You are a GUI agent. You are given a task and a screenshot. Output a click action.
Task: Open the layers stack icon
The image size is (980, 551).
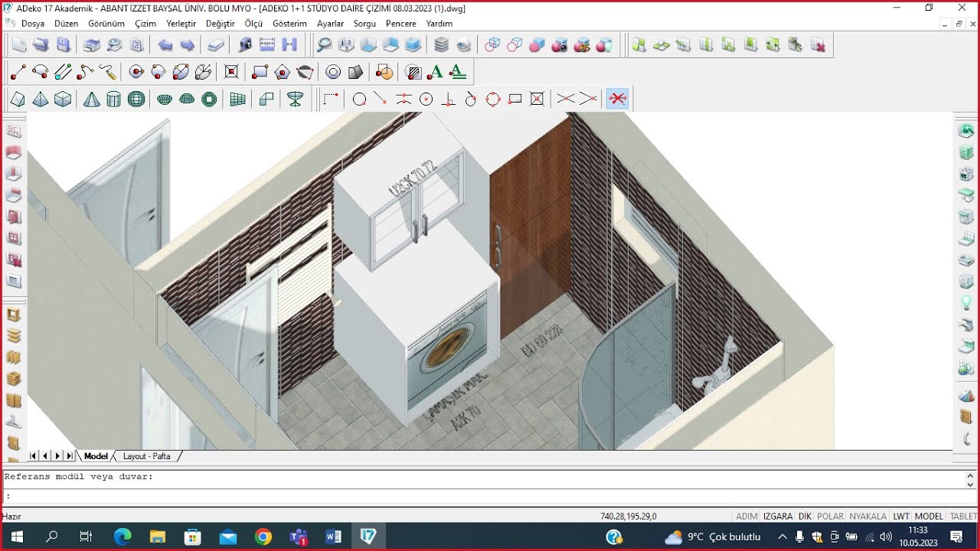(442, 45)
